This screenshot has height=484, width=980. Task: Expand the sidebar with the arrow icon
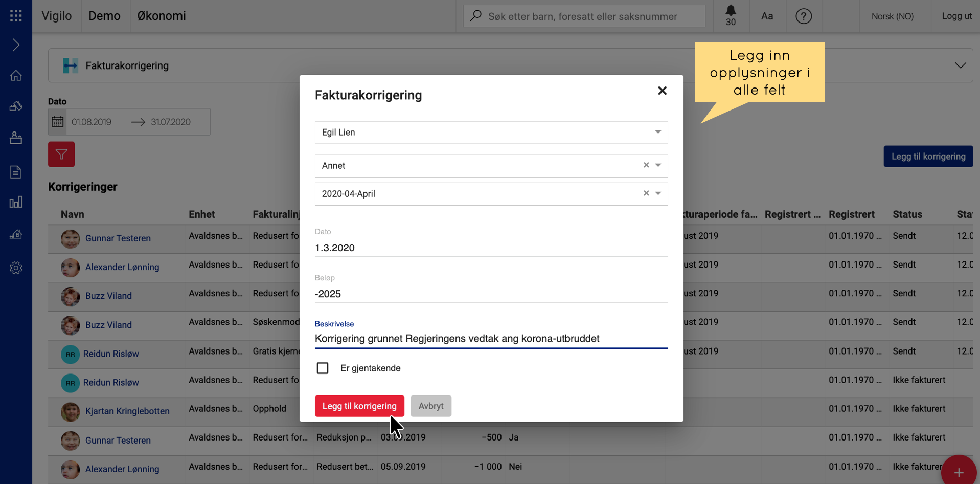(16, 45)
